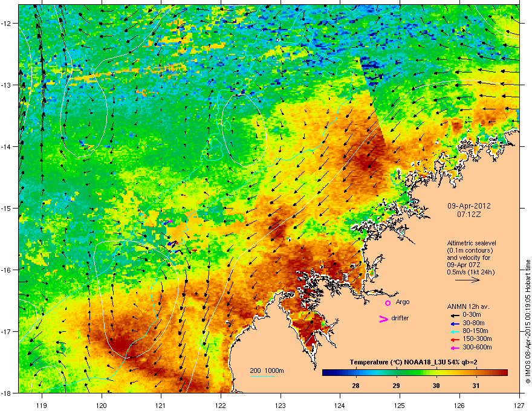The height and width of the screenshot is (411, 532).
Task: Click the '0.5m/s (1kt 24h)' label
Action: tap(470, 272)
